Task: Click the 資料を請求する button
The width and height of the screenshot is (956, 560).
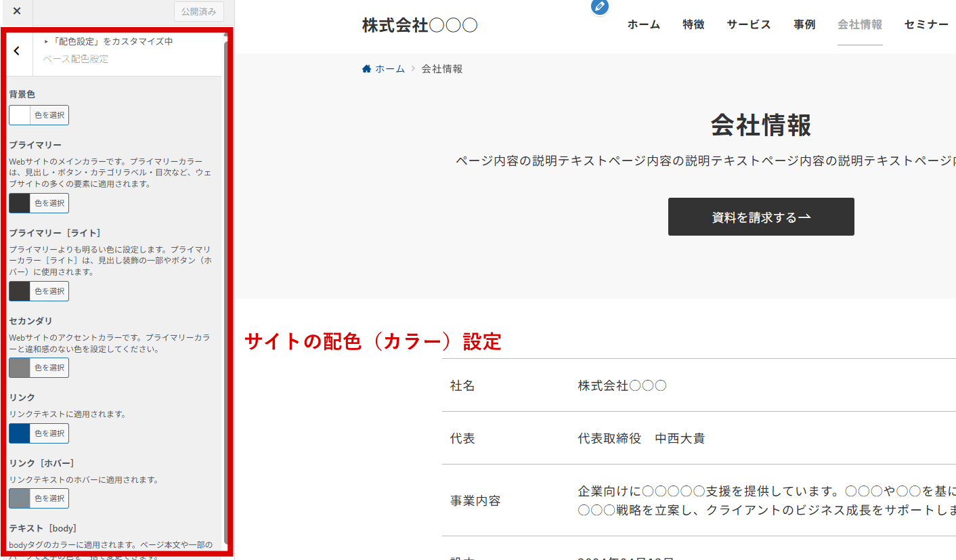Action: 761,217
